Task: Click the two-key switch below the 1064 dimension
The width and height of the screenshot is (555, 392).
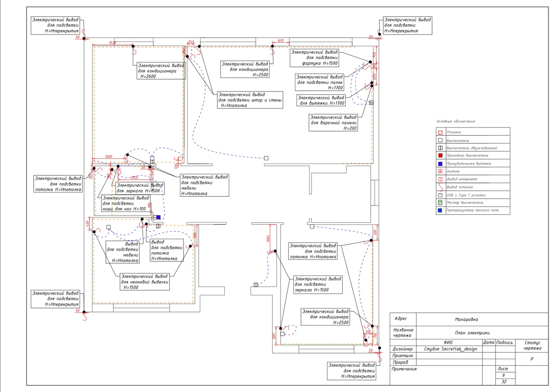Action: [256, 285]
